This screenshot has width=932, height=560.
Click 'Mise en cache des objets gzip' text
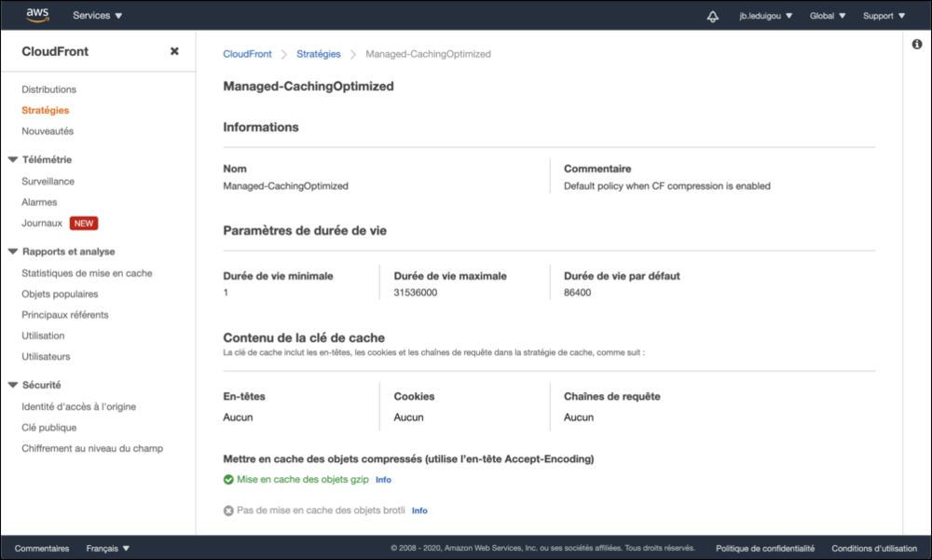tap(303, 479)
